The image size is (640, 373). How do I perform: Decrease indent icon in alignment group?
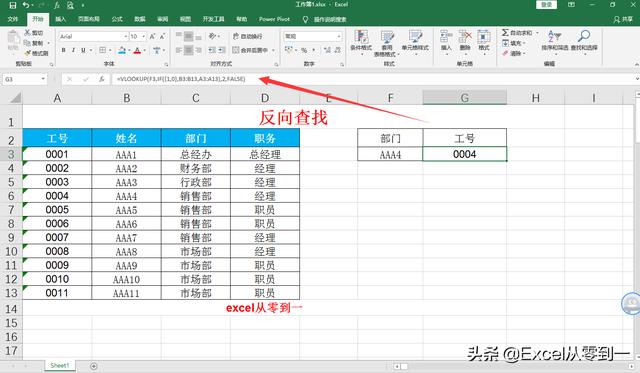pos(212,50)
